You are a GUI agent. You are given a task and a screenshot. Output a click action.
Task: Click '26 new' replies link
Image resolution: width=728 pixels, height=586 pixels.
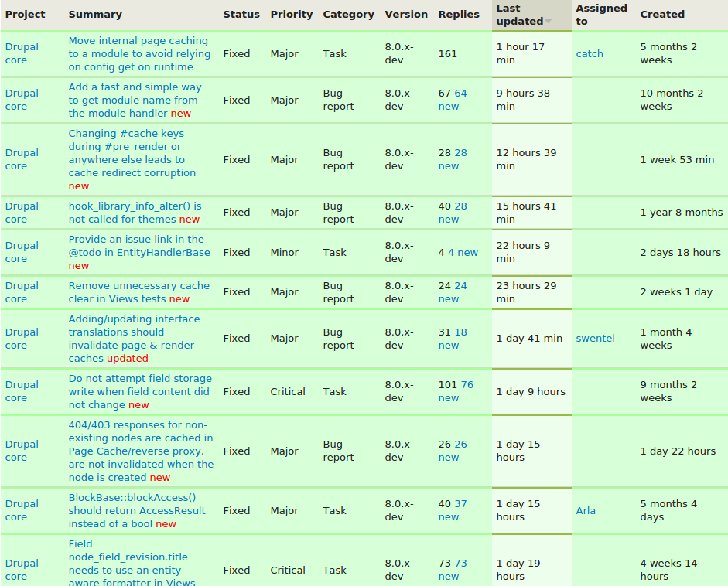click(x=453, y=451)
